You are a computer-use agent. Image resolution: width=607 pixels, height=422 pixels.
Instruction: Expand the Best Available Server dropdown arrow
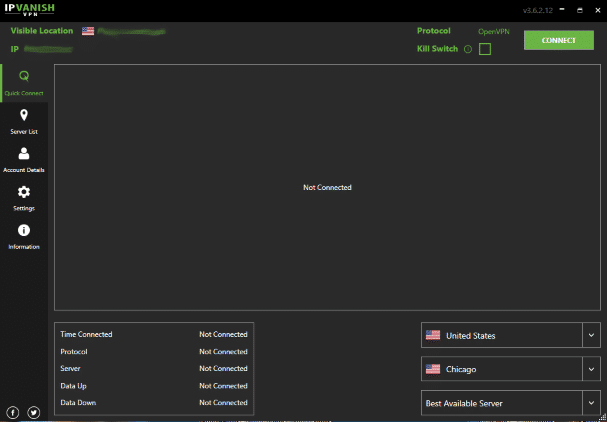(591, 403)
